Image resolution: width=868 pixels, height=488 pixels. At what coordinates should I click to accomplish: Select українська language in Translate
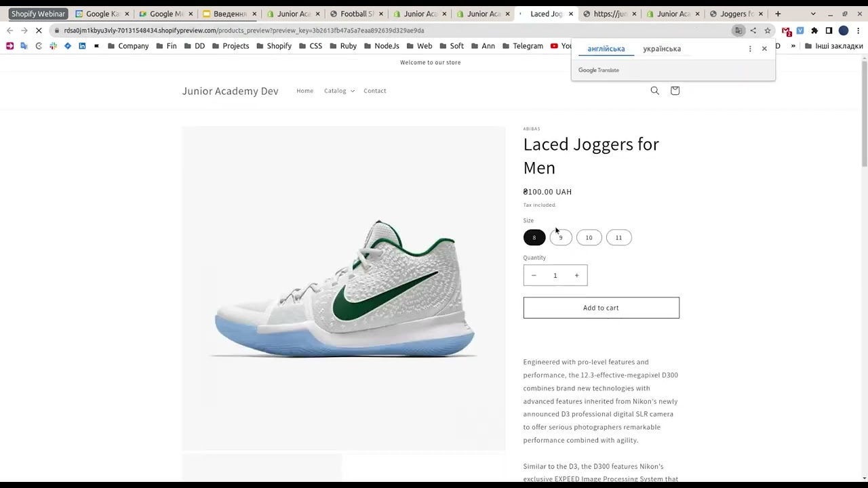click(x=662, y=49)
